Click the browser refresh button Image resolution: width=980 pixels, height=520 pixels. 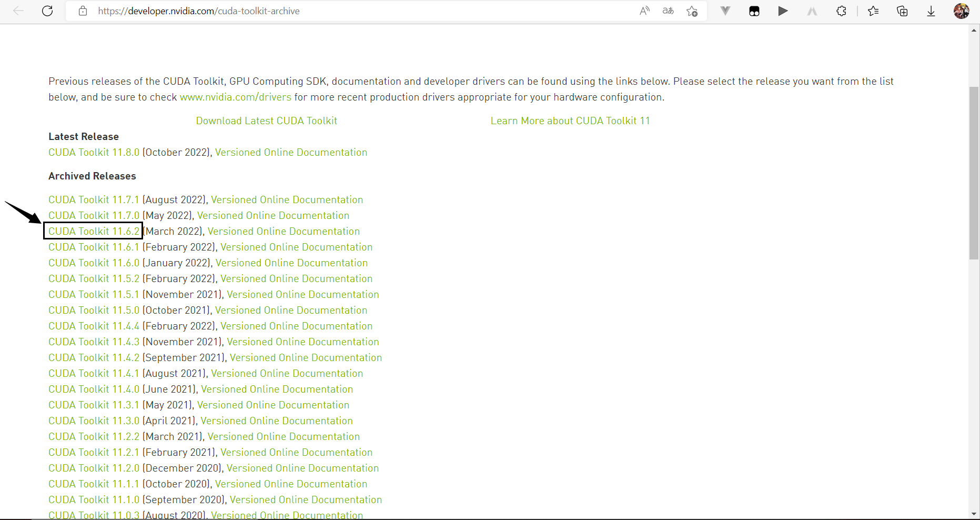pos(47,11)
